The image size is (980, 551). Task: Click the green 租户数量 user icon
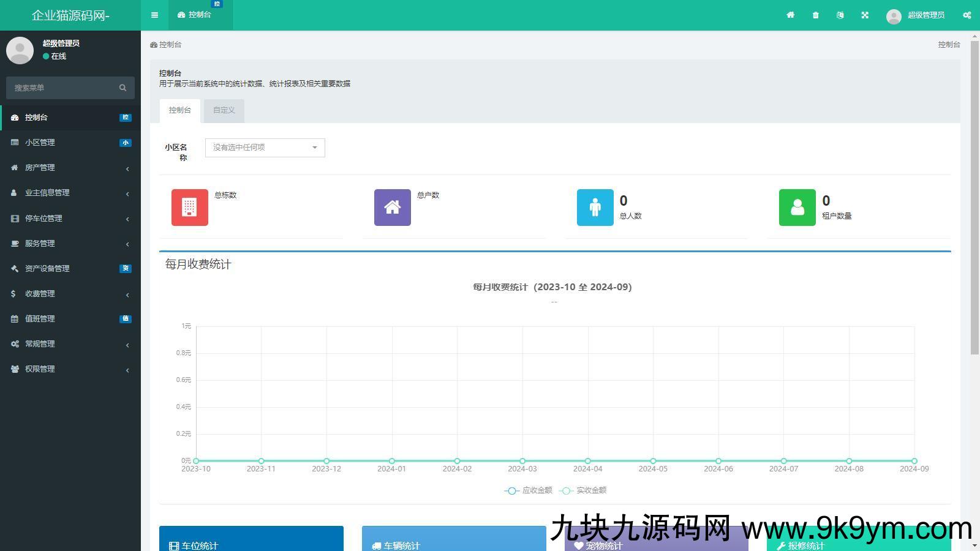pyautogui.click(x=797, y=208)
